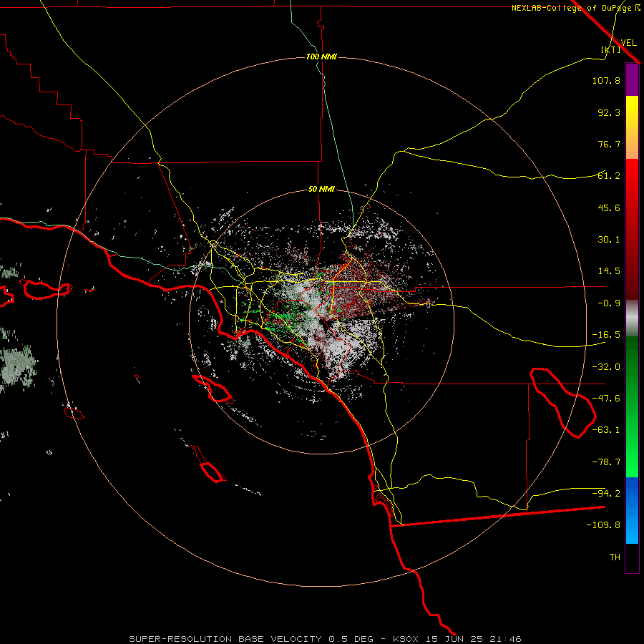The height and width of the screenshot is (644, 644).
Task: Click the -47.6 legend value
Action: pos(606,399)
